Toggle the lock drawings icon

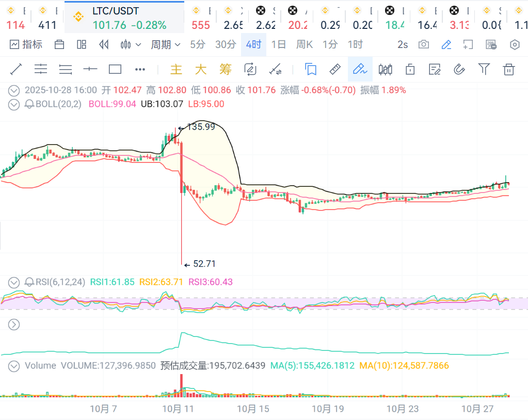tap(410, 69)
